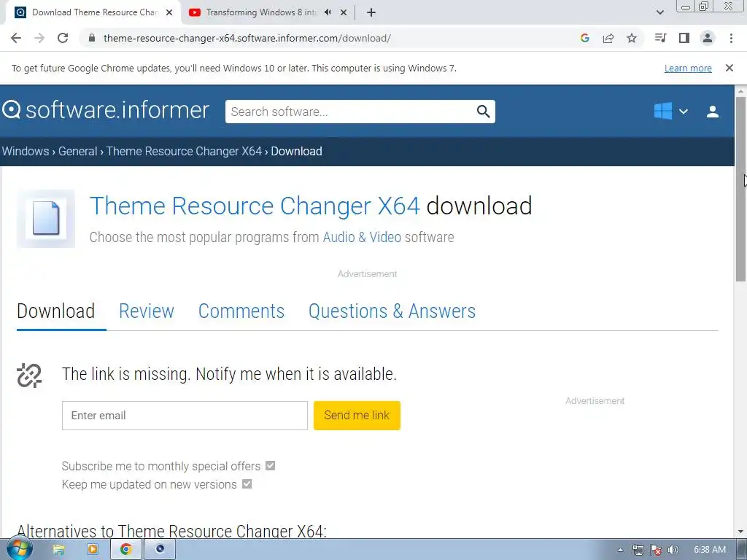Mute audio on the YouTube tab
The image size is (747, 560).
tap(328, 12)
